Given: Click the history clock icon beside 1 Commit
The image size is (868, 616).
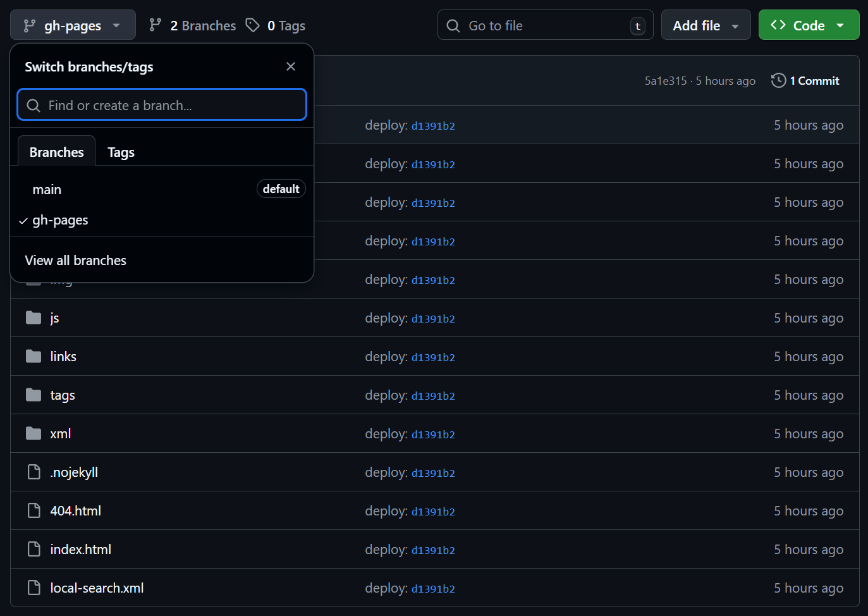Looking at the screenshot, I should 778,80.
